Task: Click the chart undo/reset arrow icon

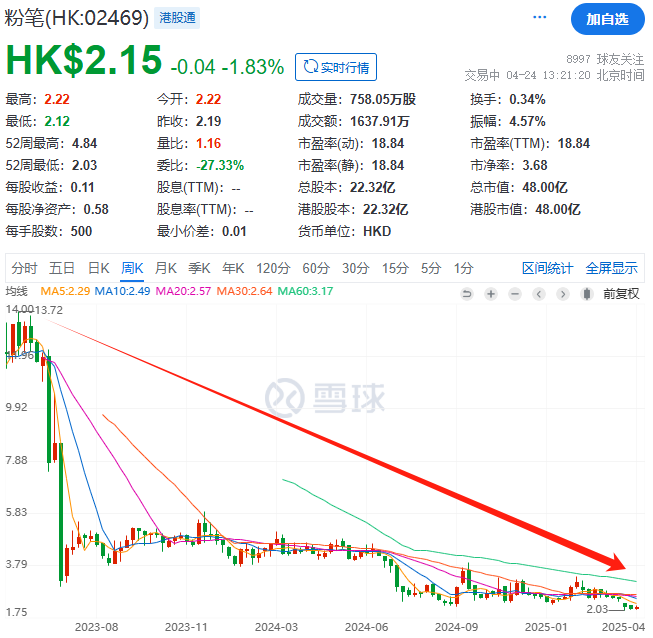Action: [x=466, y=293]
